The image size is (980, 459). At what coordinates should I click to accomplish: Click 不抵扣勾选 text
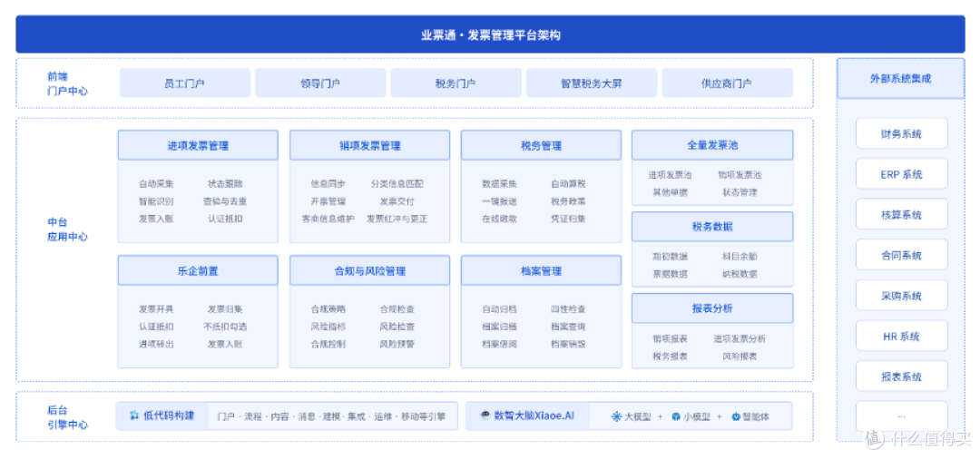(225, 326)
